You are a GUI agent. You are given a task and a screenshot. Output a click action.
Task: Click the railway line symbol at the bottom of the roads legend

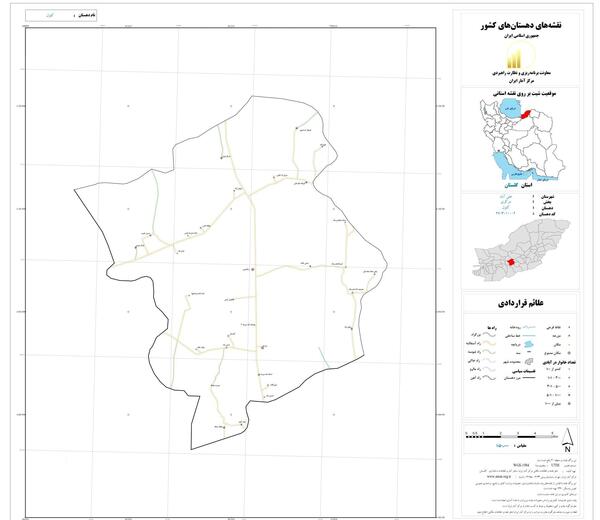point(489,378)
